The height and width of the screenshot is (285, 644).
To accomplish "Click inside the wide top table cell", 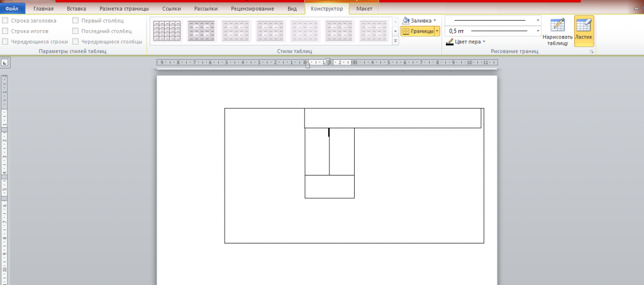I will 392,118.
